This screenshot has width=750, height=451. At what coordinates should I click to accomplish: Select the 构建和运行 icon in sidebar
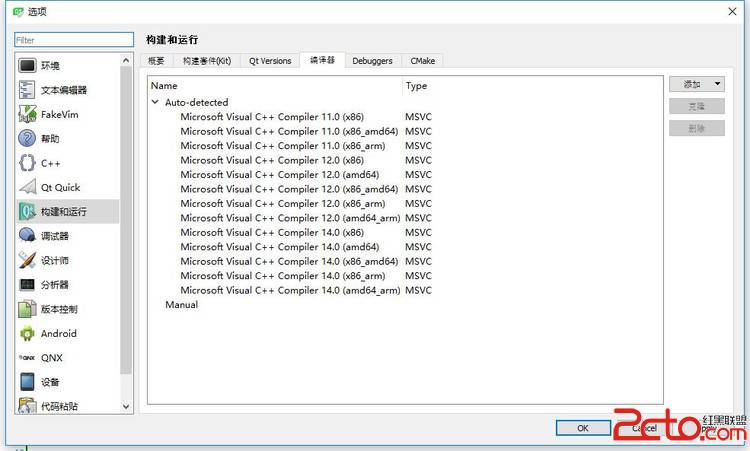pos(27,211)
